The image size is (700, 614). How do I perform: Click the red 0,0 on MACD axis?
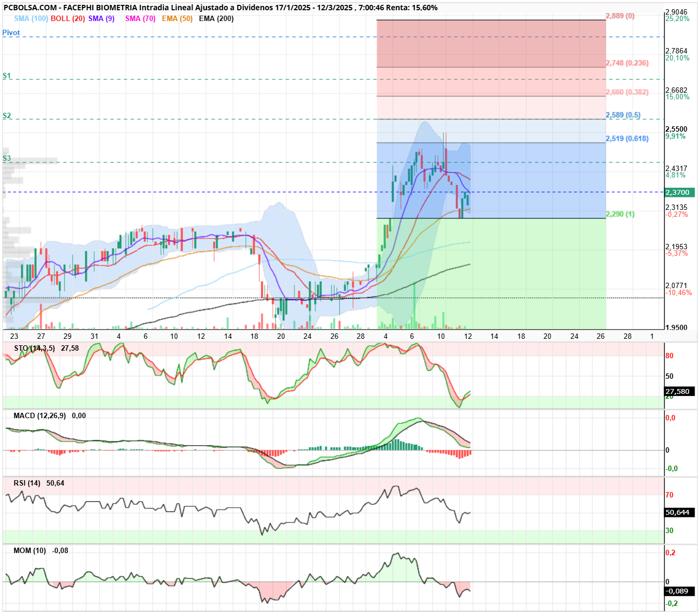[670, 418]
